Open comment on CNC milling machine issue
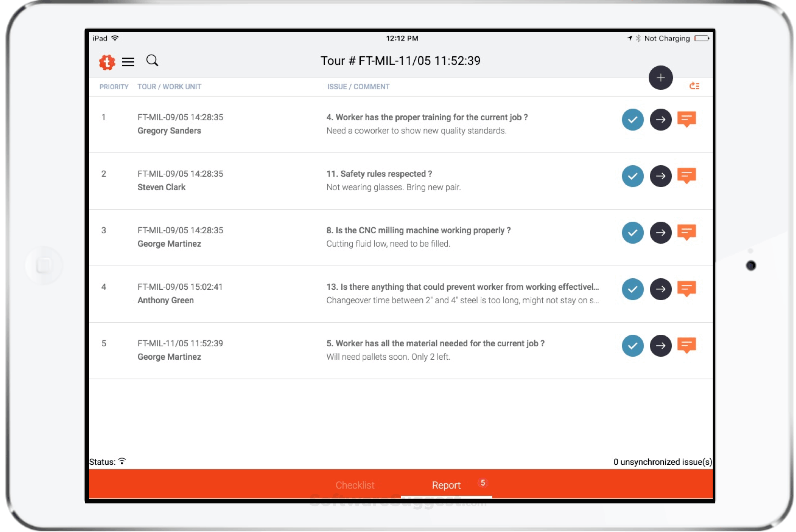This screenshot has width=796, height=532. tap(686, 232)
